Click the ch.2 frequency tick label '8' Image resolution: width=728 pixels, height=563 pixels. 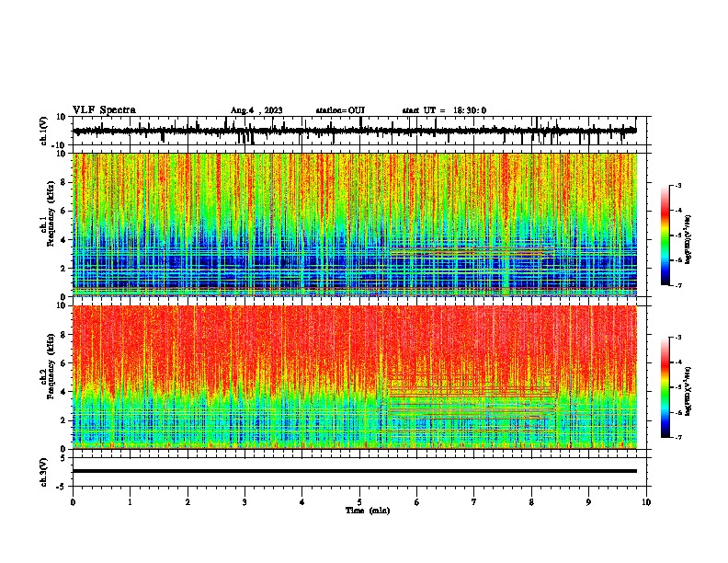tap(63, 335)
